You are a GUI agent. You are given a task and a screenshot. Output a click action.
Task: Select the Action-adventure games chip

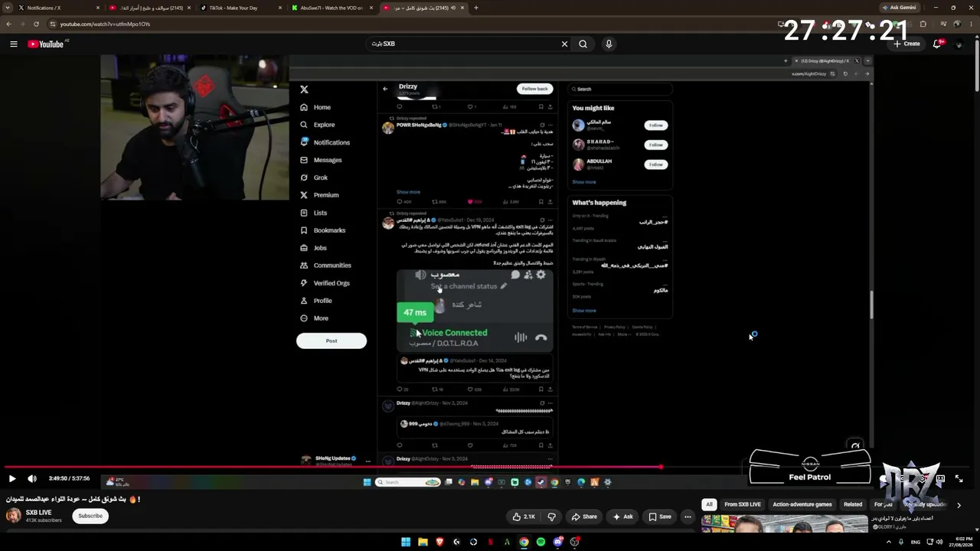click(x=802, y=504)
